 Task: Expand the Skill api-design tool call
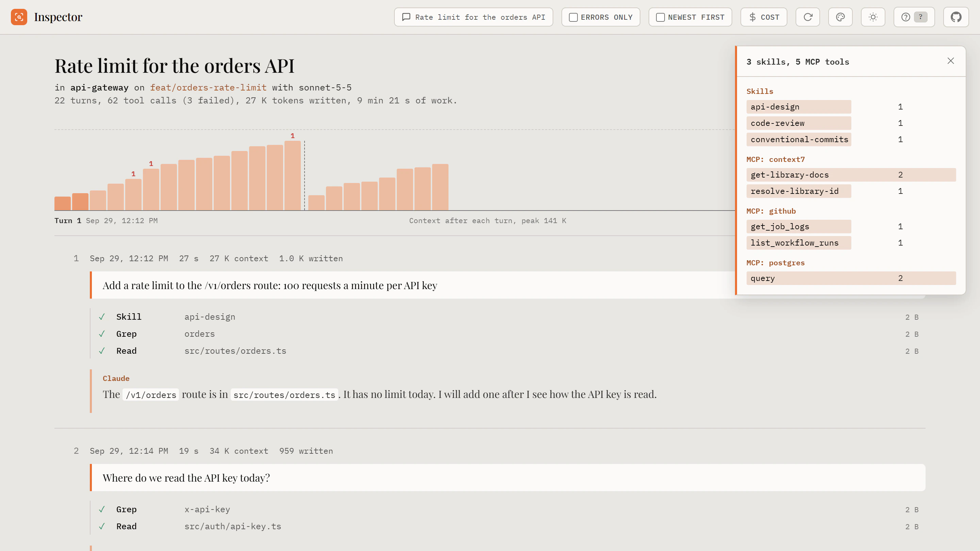tap(508, 317)
